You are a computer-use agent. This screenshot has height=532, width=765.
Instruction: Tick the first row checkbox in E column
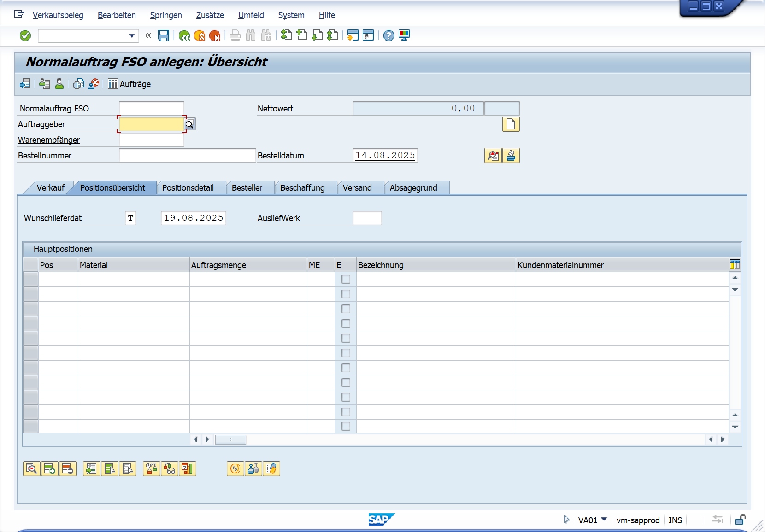(346, 280)
